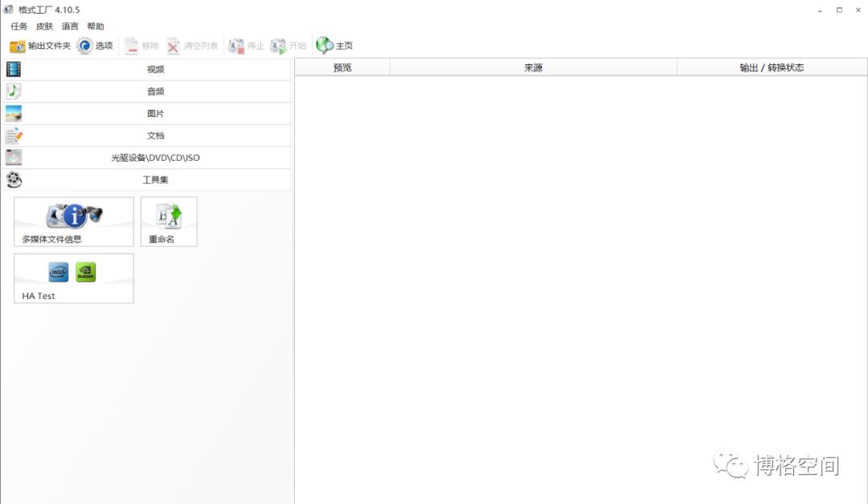
Task: Close the 格式工厂 window
Action: pos(858,10)
